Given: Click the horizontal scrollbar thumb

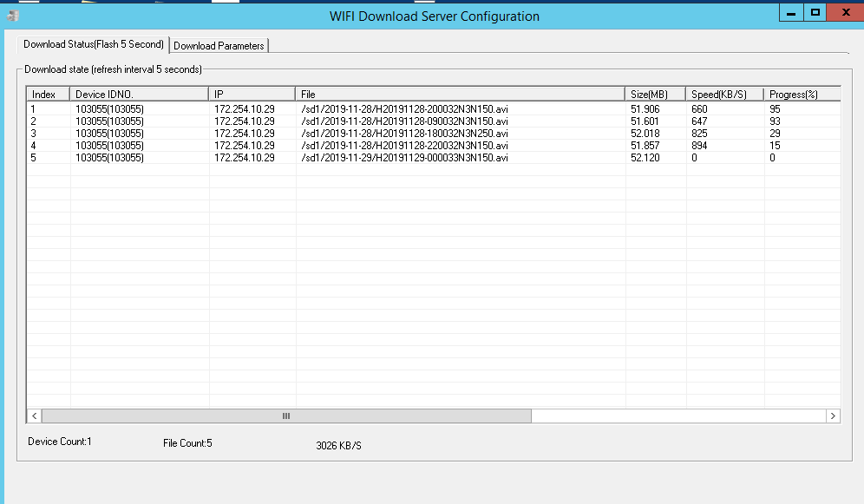Looking at the screenshot, I should [286, 416].
